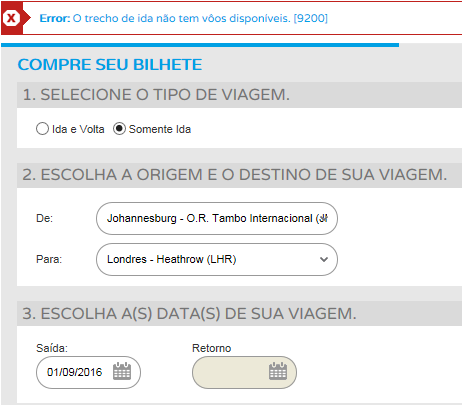Screen dimensions: 463x406
Task: Click the Somente Ida label text
Action: [x=160, y=129]
